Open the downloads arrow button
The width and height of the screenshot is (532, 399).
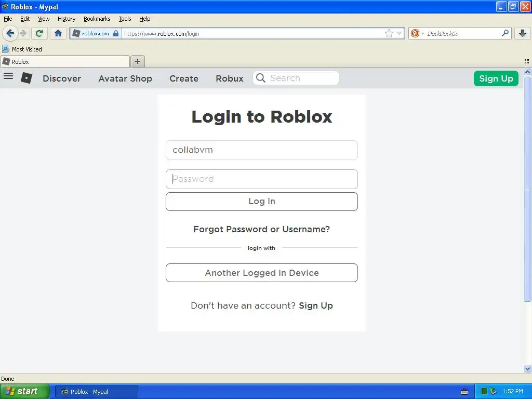523,33
